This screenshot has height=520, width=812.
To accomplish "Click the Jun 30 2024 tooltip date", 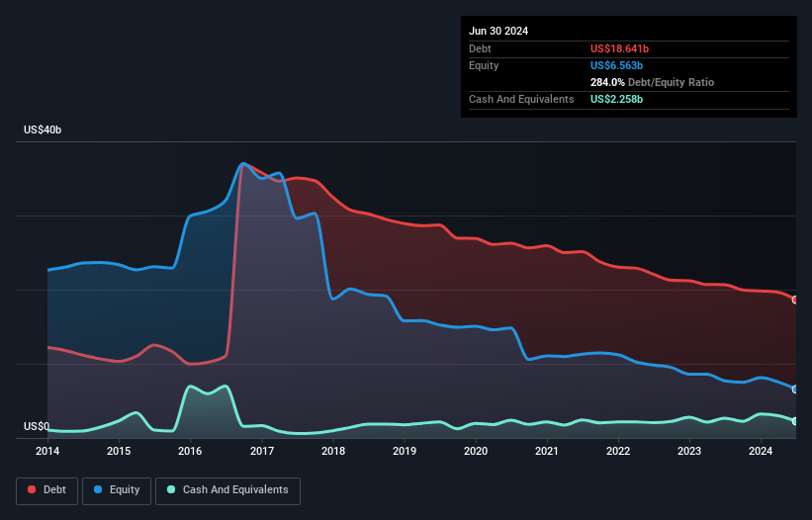I will click(498, 31).
